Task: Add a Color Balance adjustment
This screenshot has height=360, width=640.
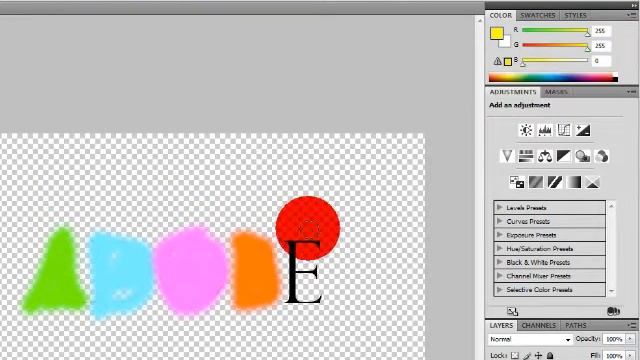Action: 545,156
